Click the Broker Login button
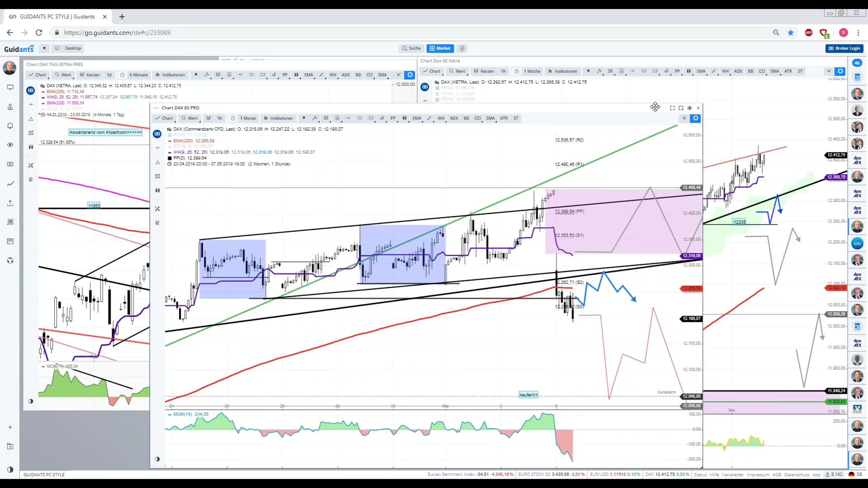Viewport: 868px width, 488px height. (x=844, y=48)
